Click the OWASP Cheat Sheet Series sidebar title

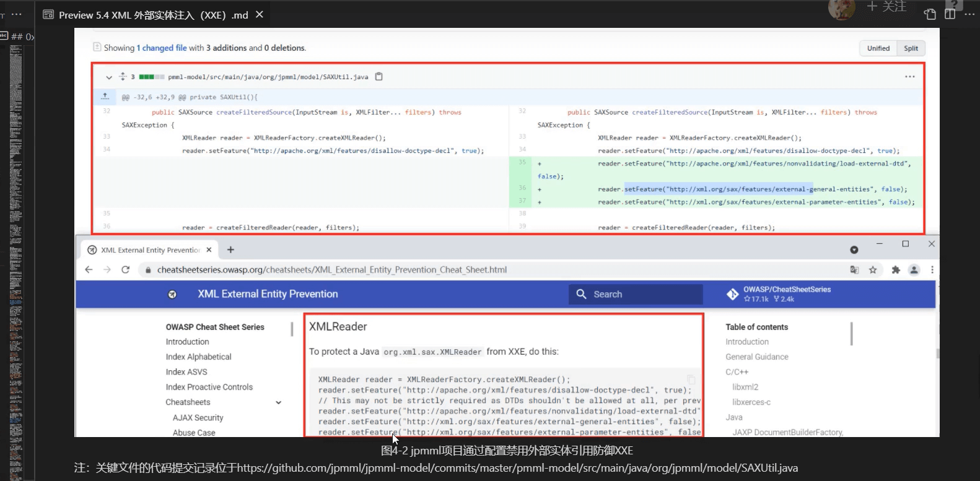(215, 327)
